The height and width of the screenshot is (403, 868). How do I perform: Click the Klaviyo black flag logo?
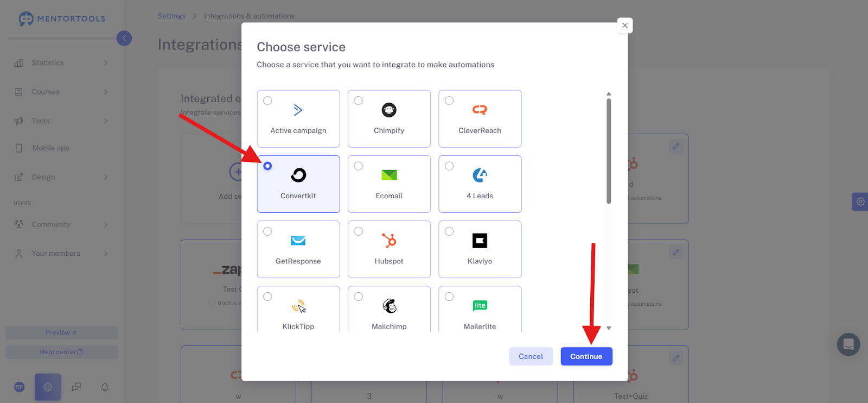click(480, 240)
